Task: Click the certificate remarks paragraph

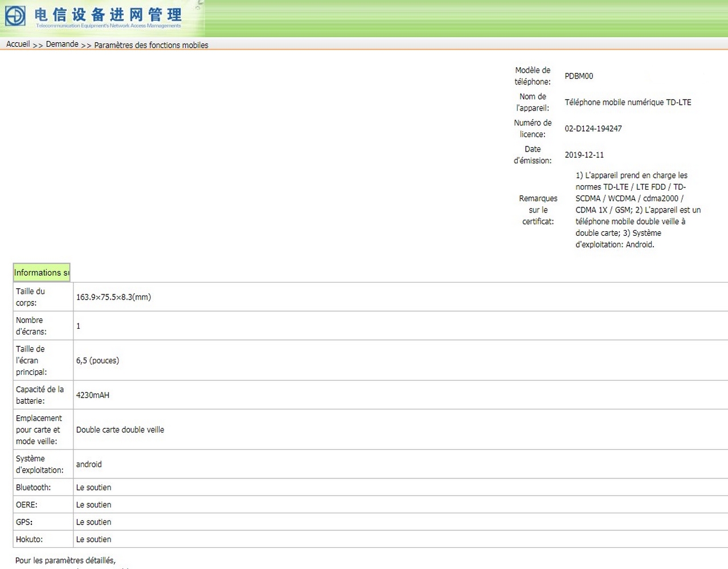Action: [637, 210]
